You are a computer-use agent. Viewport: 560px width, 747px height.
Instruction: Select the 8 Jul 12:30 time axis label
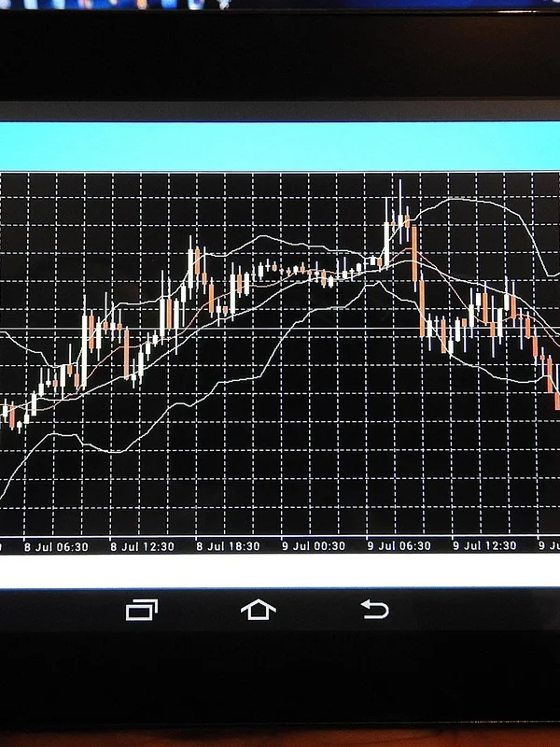point(140,547)
